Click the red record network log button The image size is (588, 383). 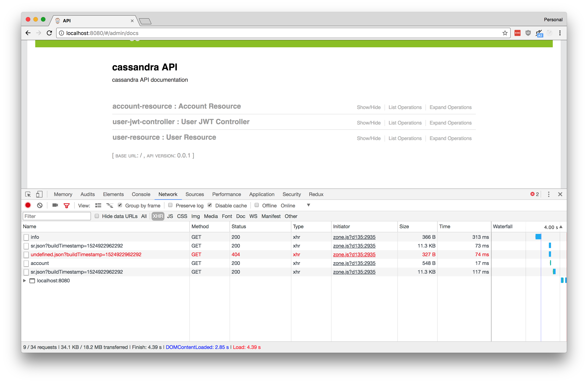[28, 205]
